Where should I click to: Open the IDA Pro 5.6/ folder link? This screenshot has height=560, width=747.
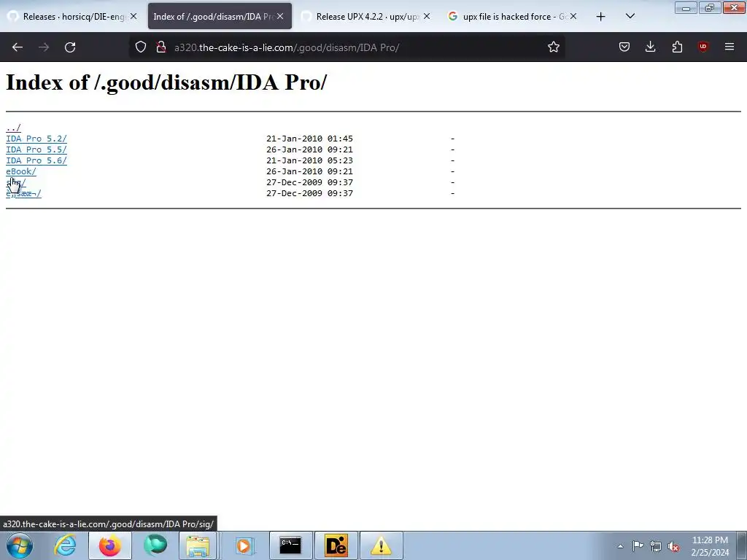click(x=36, y=160)
